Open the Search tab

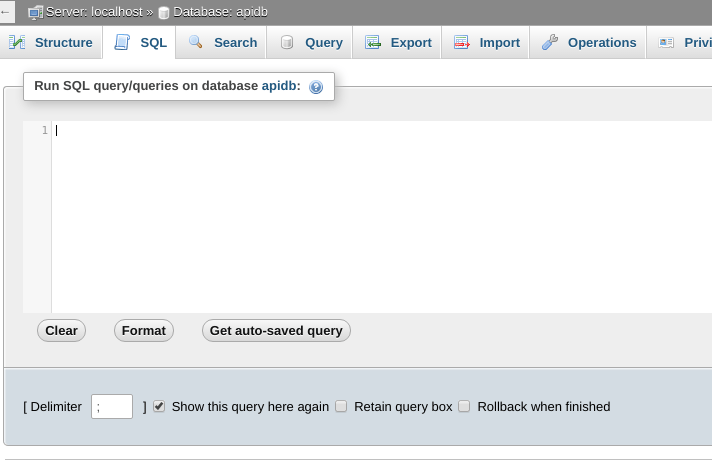coord(221,43)
